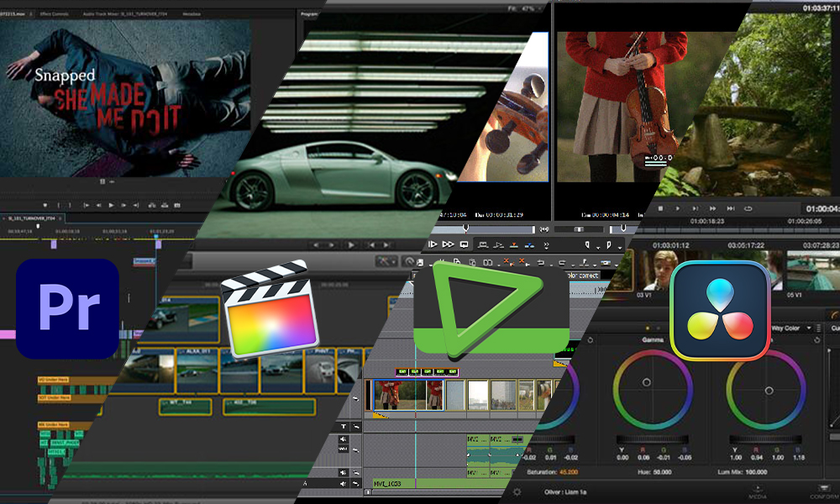Click EDIUS play button
Image resolution: width=840 pixels, height=504 pixels.
pos(433,244)
